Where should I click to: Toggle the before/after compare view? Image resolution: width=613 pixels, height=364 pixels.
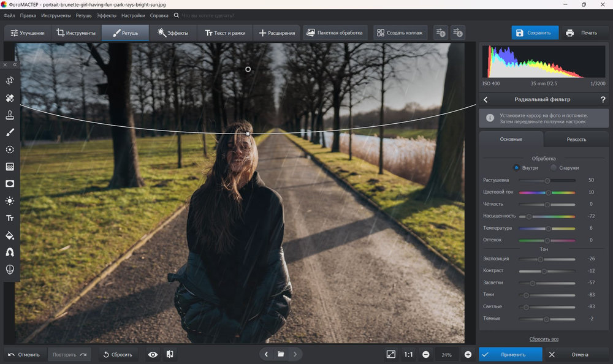point(170,354)
